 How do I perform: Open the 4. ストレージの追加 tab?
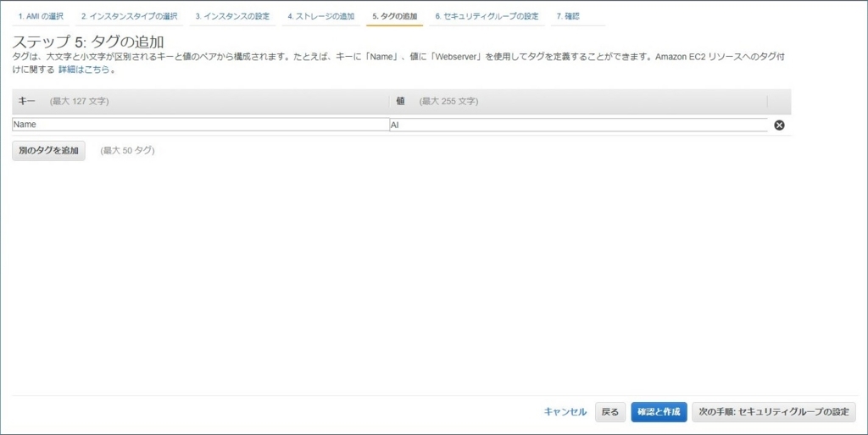coord(321,17)
